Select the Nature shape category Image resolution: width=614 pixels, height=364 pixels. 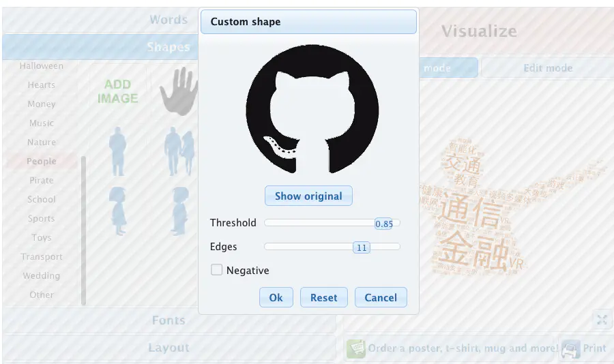42,142
